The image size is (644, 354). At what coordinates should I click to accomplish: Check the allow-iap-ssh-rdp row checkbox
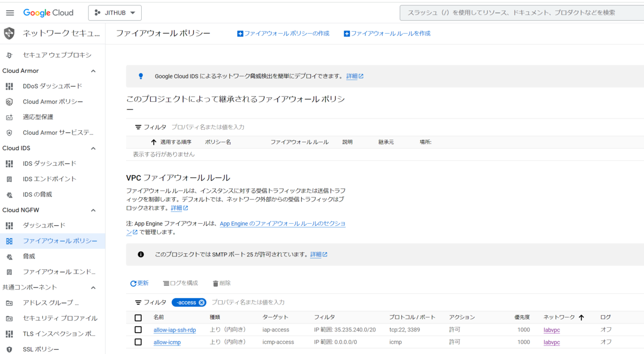point(138,330)
